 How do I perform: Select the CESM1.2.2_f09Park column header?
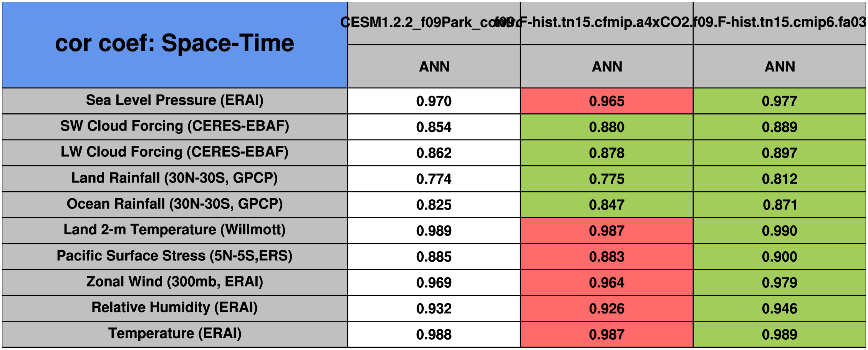click(433, 23)
